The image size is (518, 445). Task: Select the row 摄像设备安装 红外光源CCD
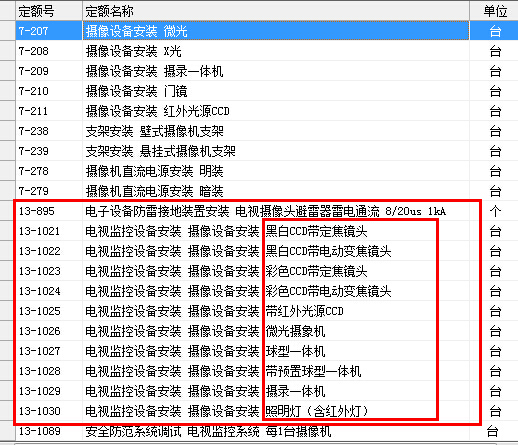pyautogui.click(x=276, y=111)
